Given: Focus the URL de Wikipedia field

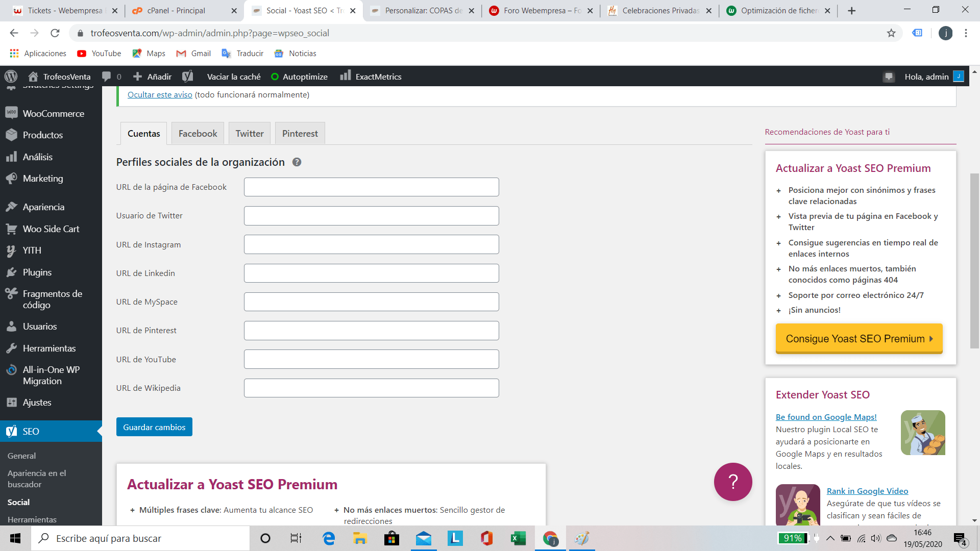Looking at the screenshot, I should [371, 388].
